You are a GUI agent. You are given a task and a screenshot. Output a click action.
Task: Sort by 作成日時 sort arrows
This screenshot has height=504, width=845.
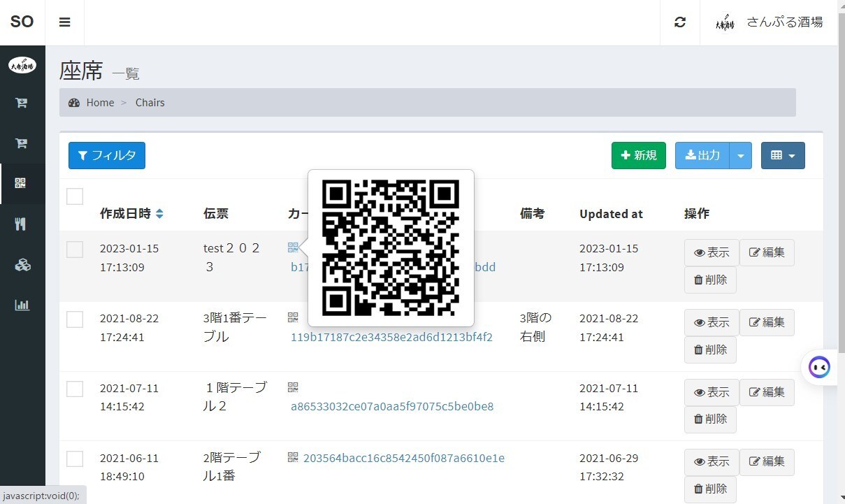tap(160, 214)
